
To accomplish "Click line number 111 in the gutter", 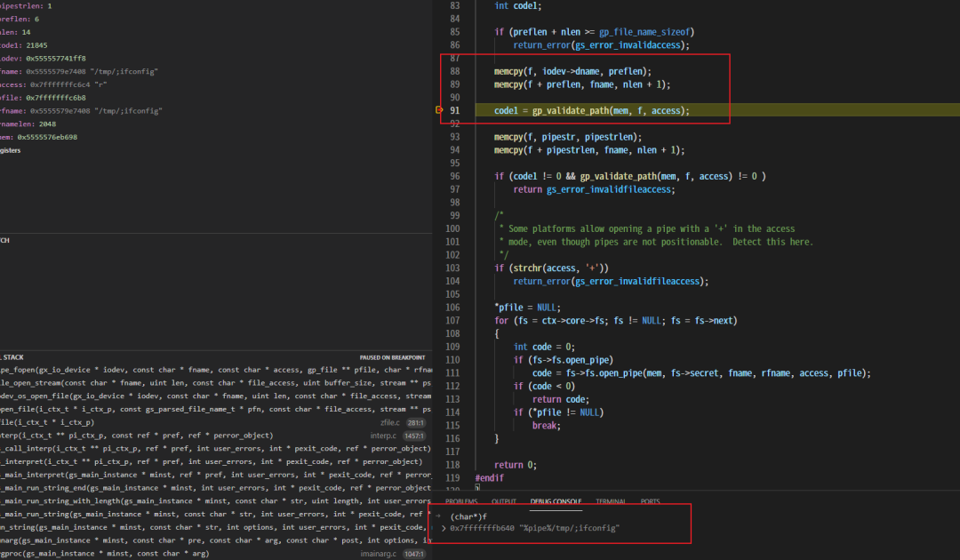I will click(x=453, y=373).
